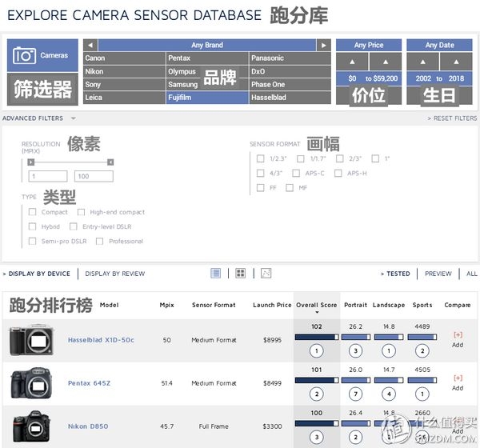Select Phase One brand filter

click(290, 85)
